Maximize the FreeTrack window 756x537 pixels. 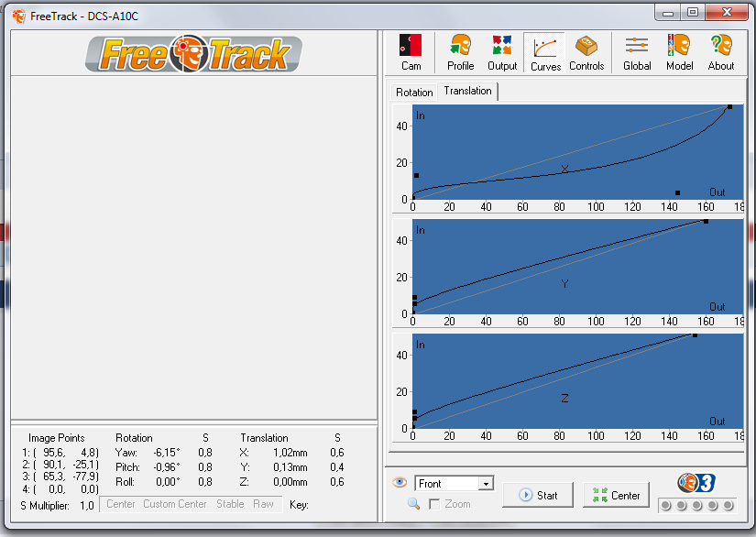[x=693, y=13]
